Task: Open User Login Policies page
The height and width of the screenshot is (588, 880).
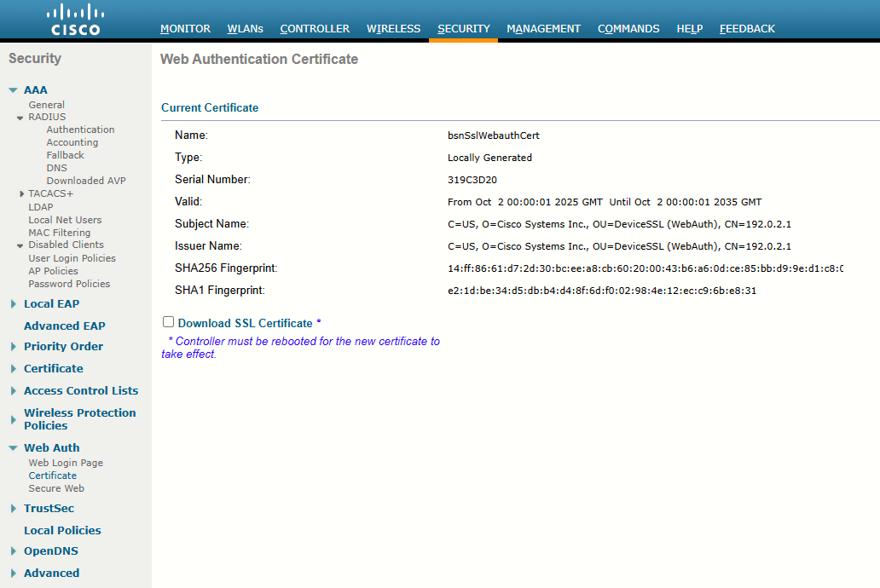Action: point(72,258)
